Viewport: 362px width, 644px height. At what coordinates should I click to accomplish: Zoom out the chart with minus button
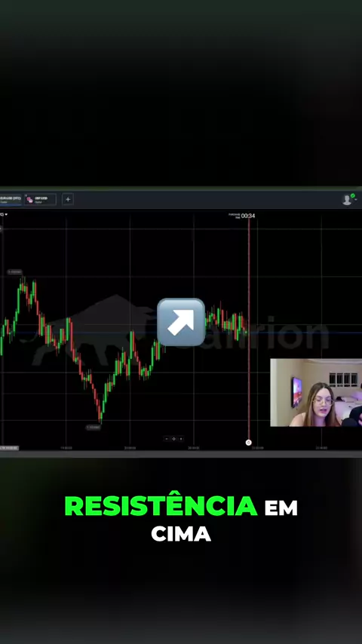[167, 439]
